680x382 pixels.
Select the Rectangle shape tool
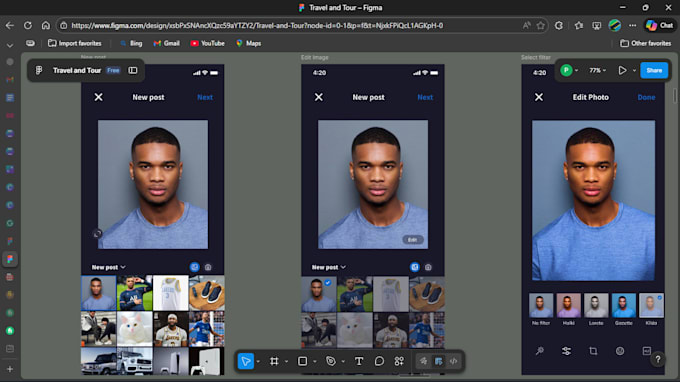coord(303,361)
